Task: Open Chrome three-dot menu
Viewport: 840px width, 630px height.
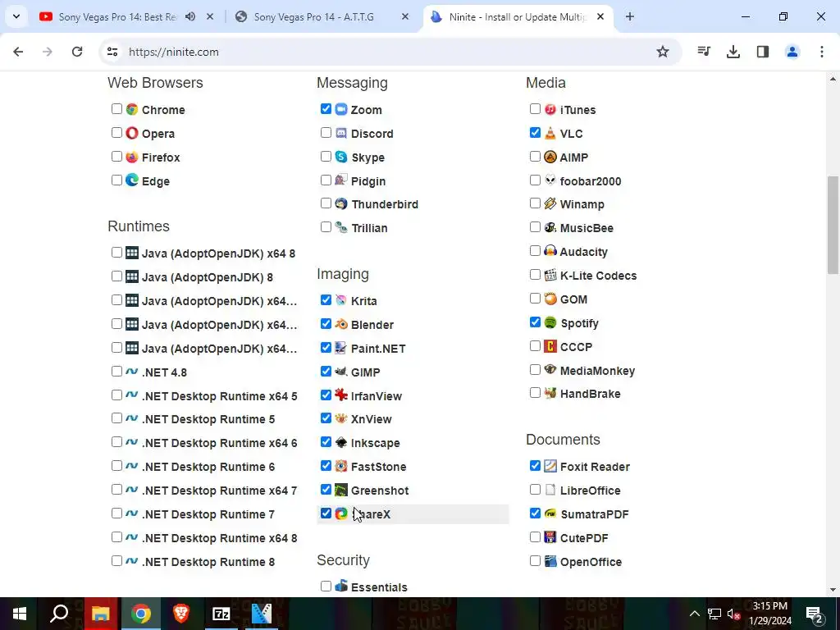Action: coord(821,52)
